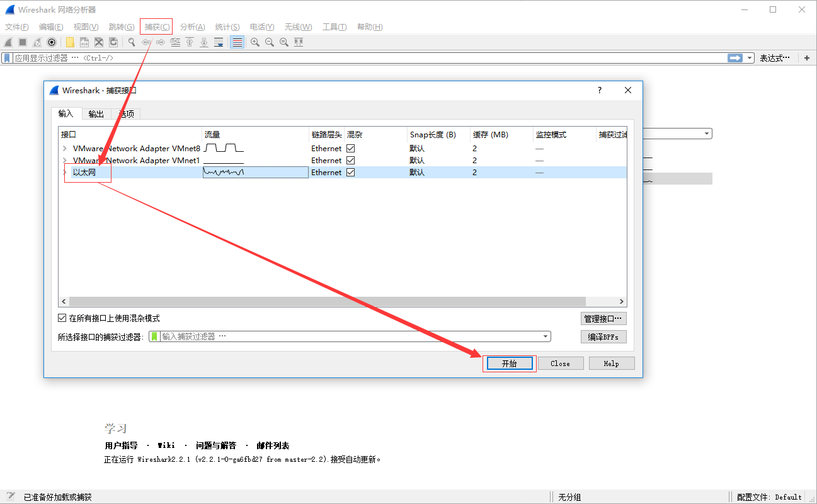817x504 pixels.
Task: Click the reset zoom to normal size icon
Action: (284, 42)
